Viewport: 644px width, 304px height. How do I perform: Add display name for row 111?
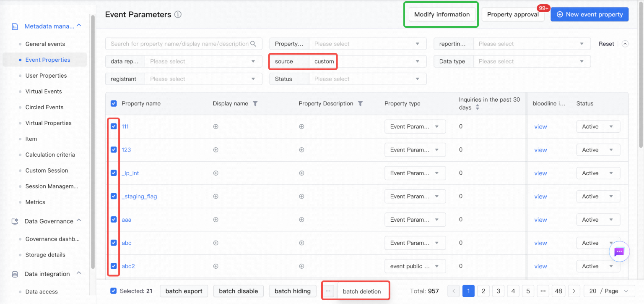coord(216,126)
